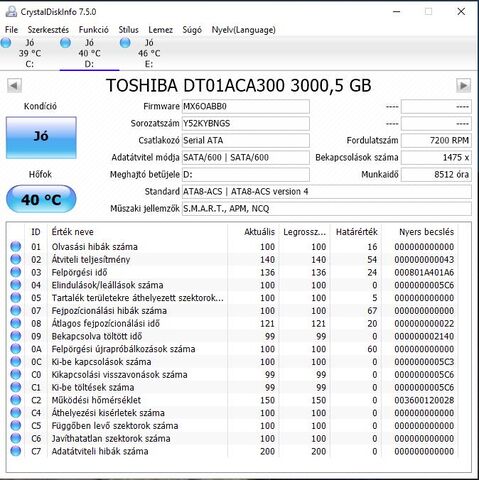This screenshot has height=480, width=479.
Task: Open the Stílus menu
Action: [128, 30]
